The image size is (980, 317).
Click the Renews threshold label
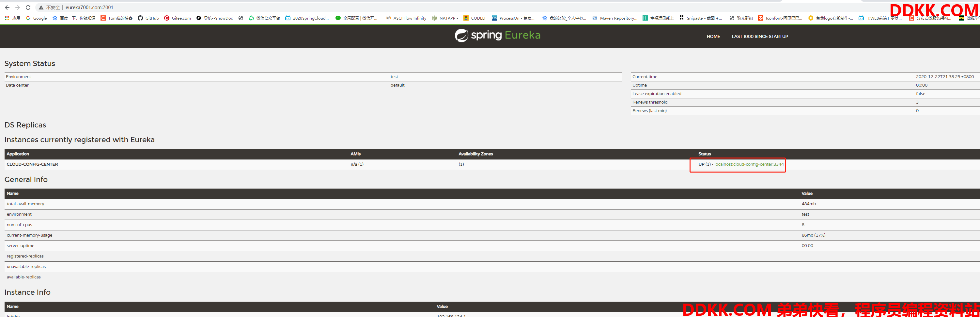(x=649, y=102)
